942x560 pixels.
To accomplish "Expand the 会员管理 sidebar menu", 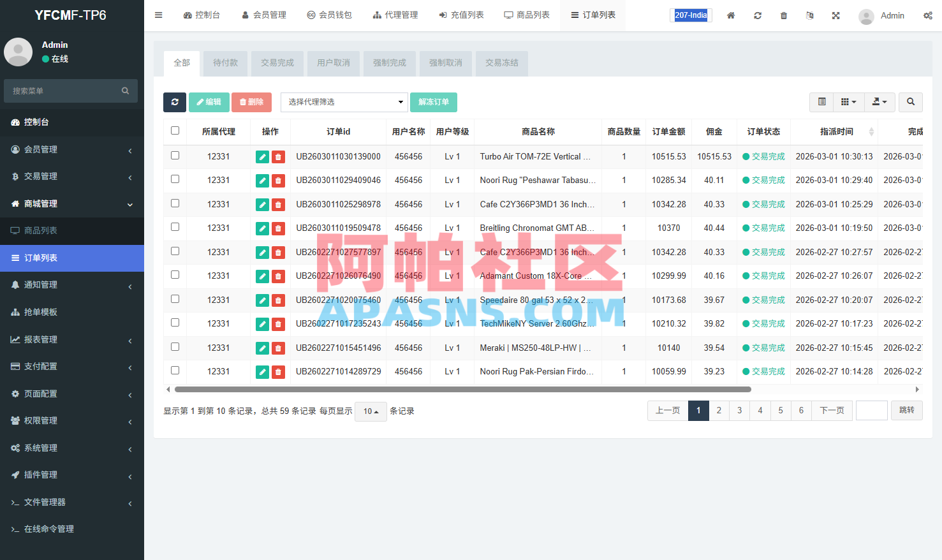I will (72, 149).
